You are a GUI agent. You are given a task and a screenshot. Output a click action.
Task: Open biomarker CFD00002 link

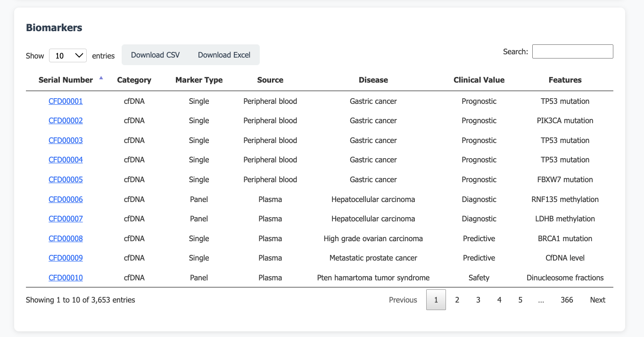pos(66,120)
